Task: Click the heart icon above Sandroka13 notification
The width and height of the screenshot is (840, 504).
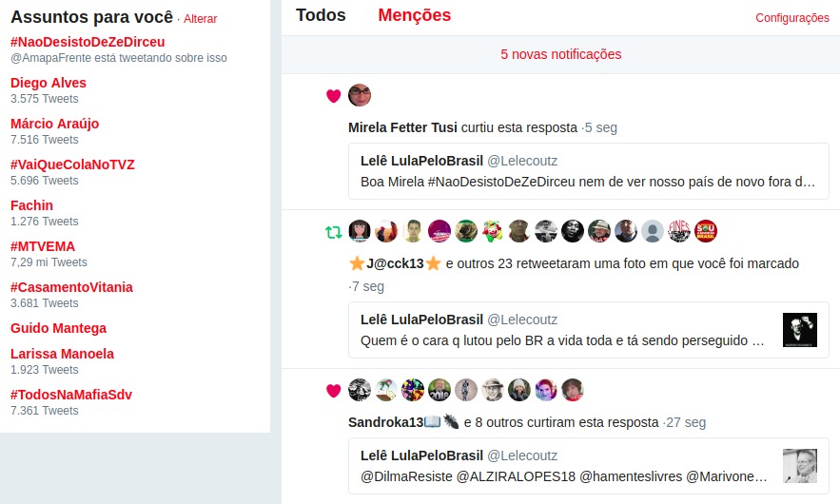Action: click(x=333, y=391)
